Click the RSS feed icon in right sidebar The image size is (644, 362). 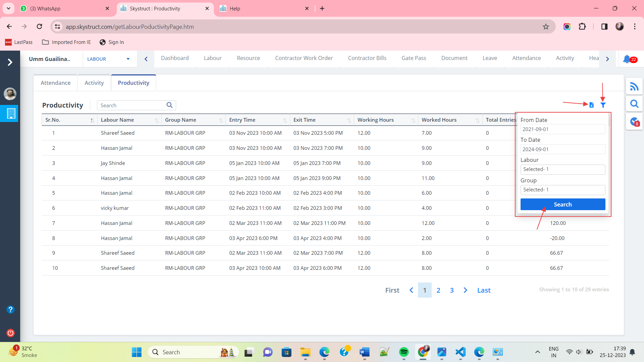634,87
